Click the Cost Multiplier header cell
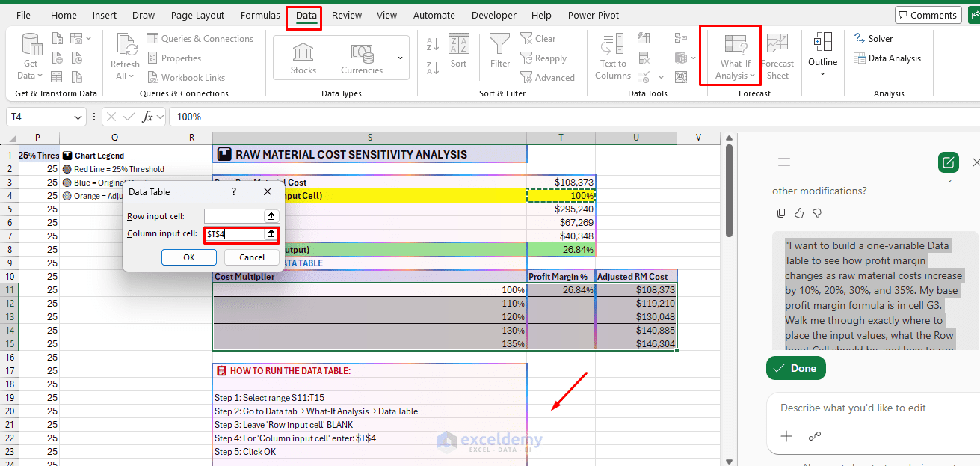 [369, 277]
